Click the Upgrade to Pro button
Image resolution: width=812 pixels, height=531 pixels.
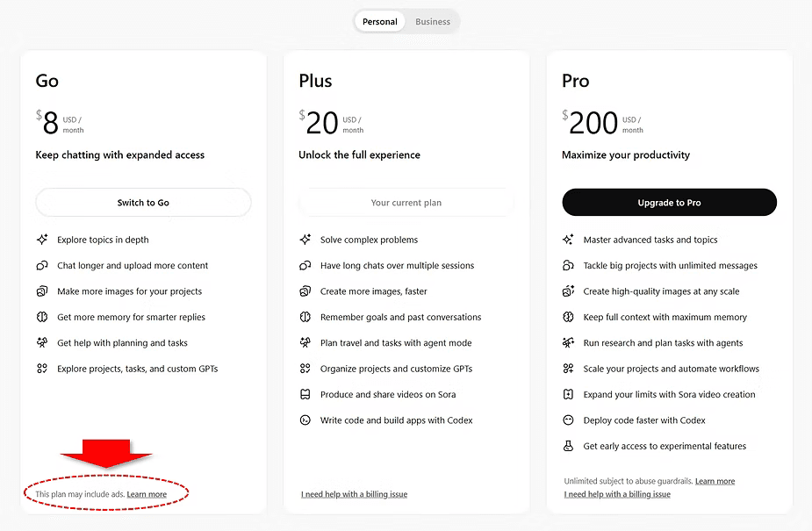(x=669, y=203)
